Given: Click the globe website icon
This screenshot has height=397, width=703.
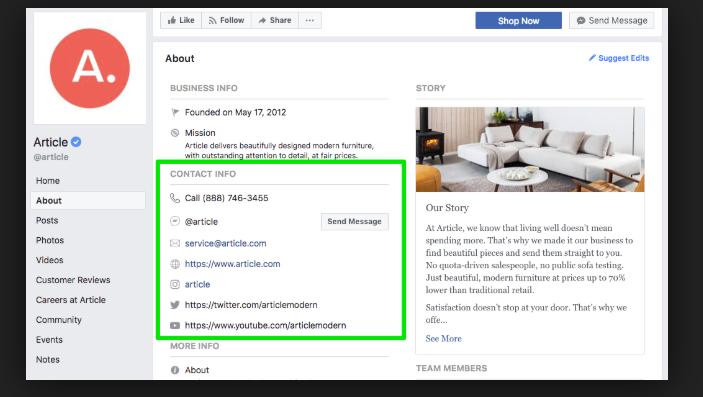Looking at the screenshot, I should pos(175,264).
